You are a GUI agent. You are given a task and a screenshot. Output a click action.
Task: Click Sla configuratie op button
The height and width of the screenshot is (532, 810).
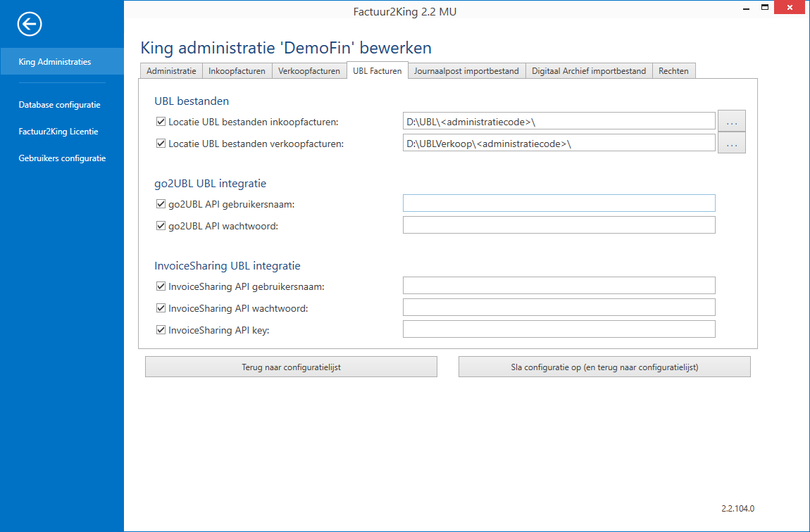(604, 367)
